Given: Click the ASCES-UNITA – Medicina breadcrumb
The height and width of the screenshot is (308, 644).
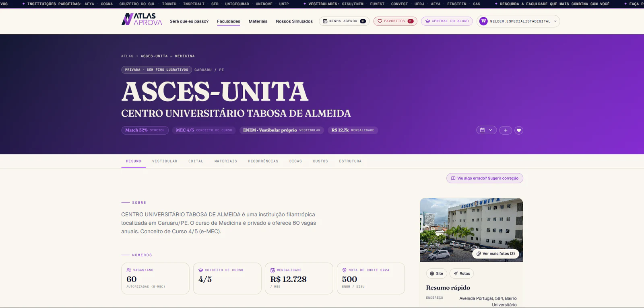Looking at the screenshot, I should [167, 56].
